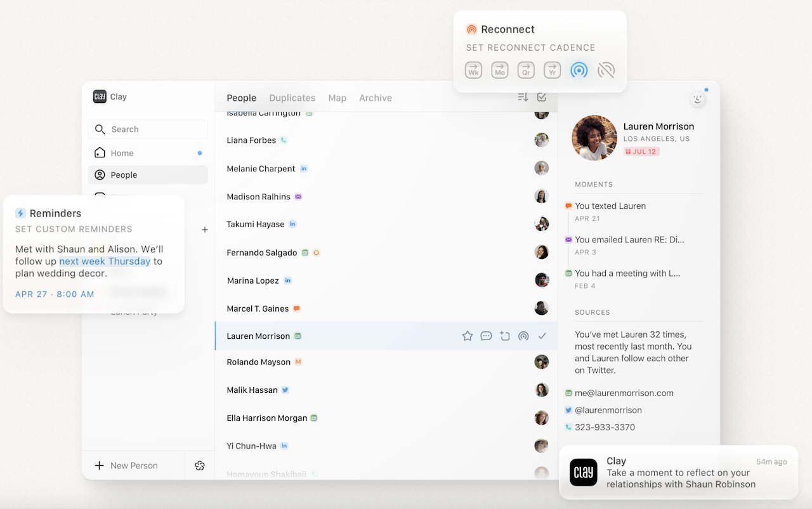Switch to the People tab
The height and width of the screenshot is (509, 812).
pos(242,98)
